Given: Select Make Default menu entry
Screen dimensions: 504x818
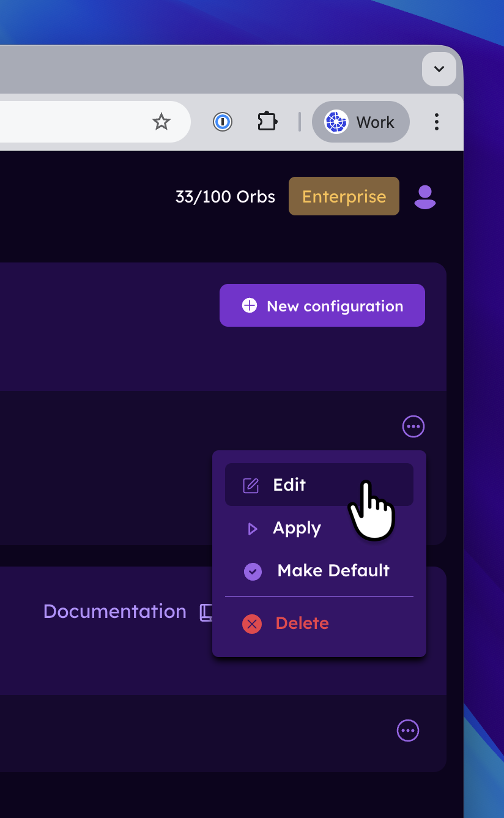Looking at the screenshot, I should [333, 570].
